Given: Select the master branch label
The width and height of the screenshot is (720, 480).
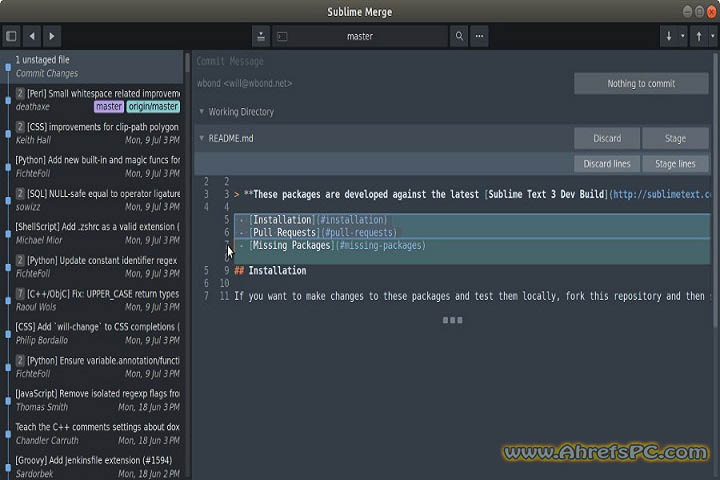Looking at the screenshot, I should 109,107.
